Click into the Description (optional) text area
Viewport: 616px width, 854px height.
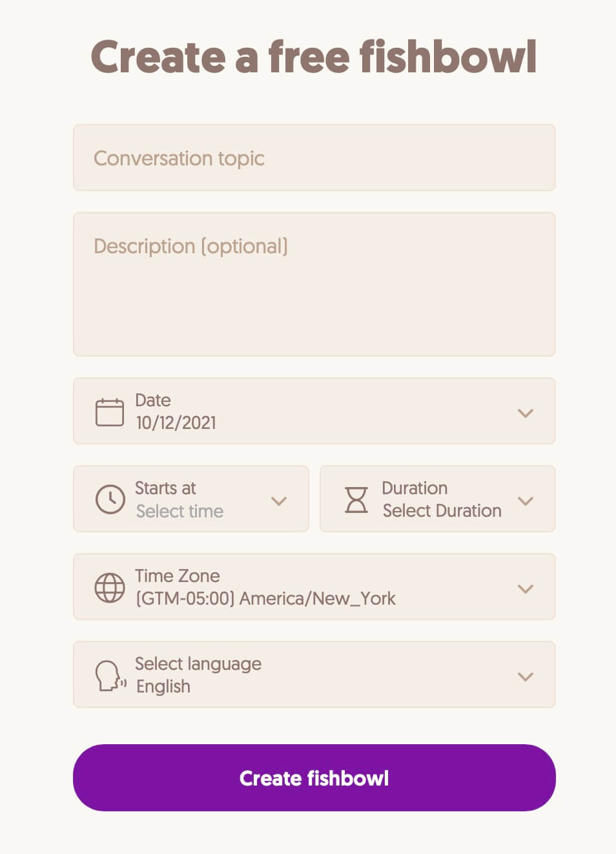tap(314, 284)
